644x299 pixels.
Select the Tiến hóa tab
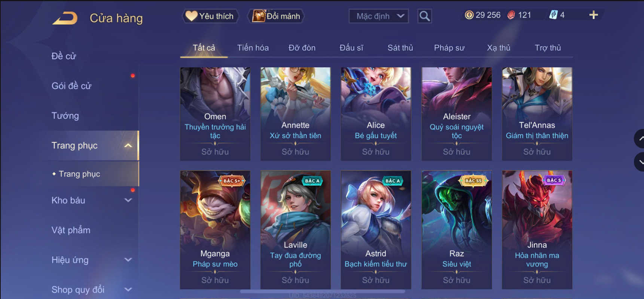253,48
